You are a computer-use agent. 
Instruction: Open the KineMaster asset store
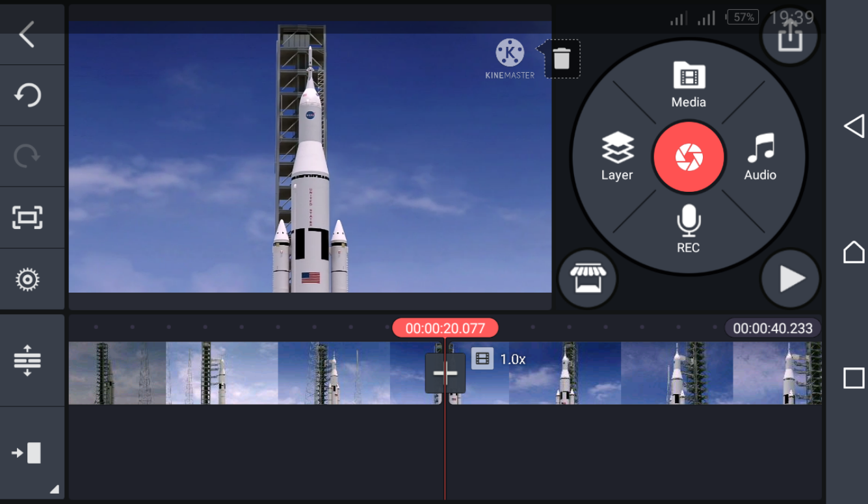click(587, 278)
